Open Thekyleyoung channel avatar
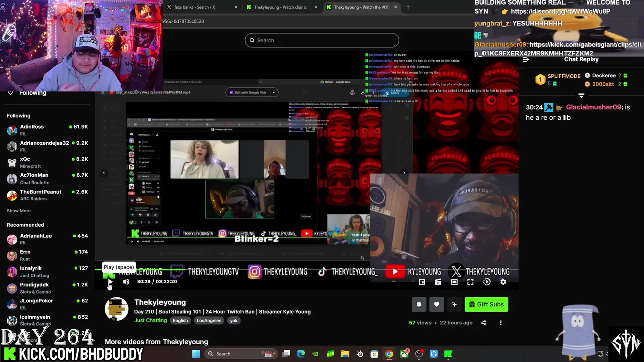The height and width of the screenshot is (362, 644). [x=116, y=309]
